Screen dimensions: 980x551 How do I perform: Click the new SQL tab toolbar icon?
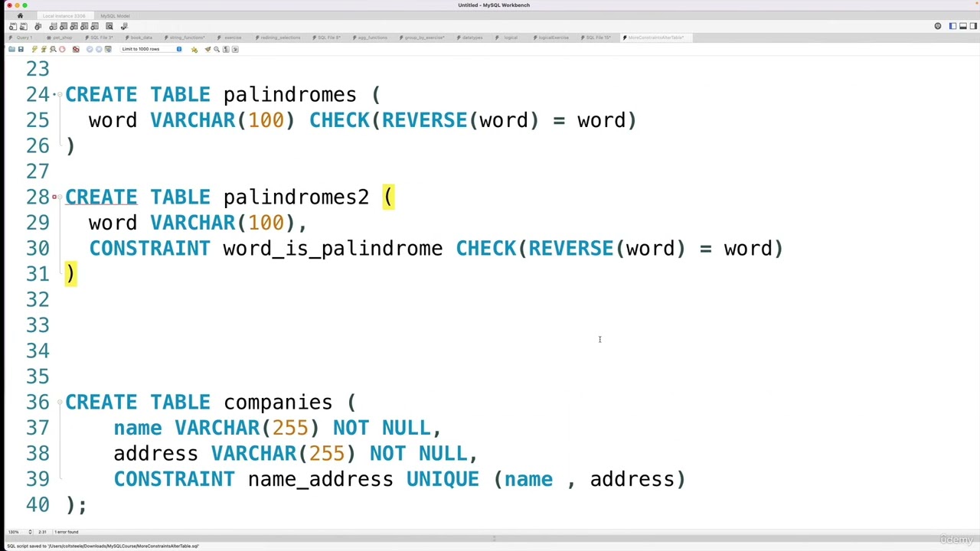coord(13,26)
